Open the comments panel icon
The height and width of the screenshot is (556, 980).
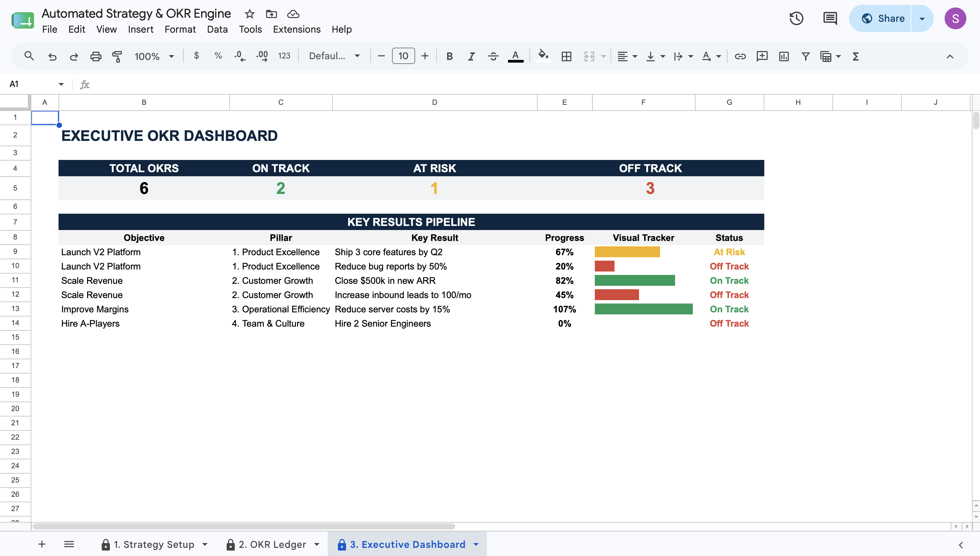[830, 18]
